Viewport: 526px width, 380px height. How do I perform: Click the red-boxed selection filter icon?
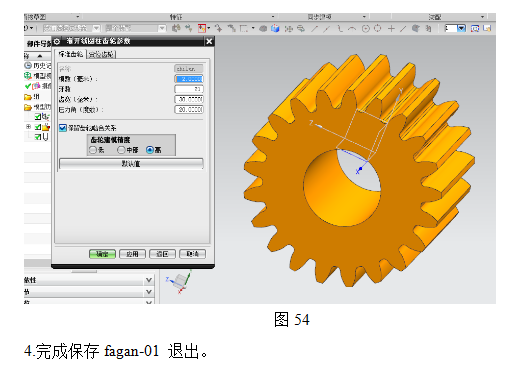click(202, 28)
